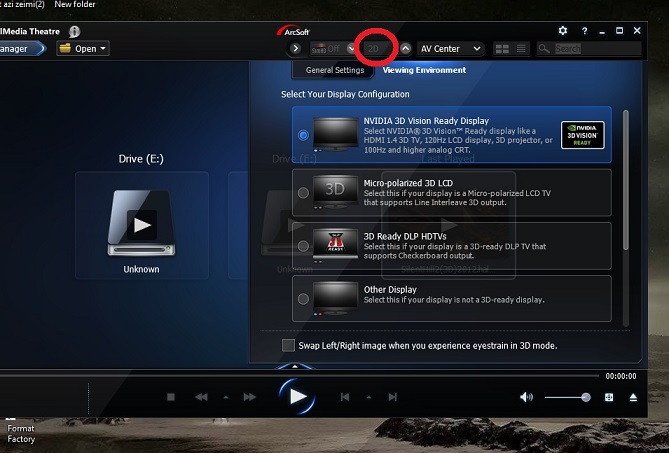
Task: Click the Unknown label under the drive
Action: (x=141, y=269)
